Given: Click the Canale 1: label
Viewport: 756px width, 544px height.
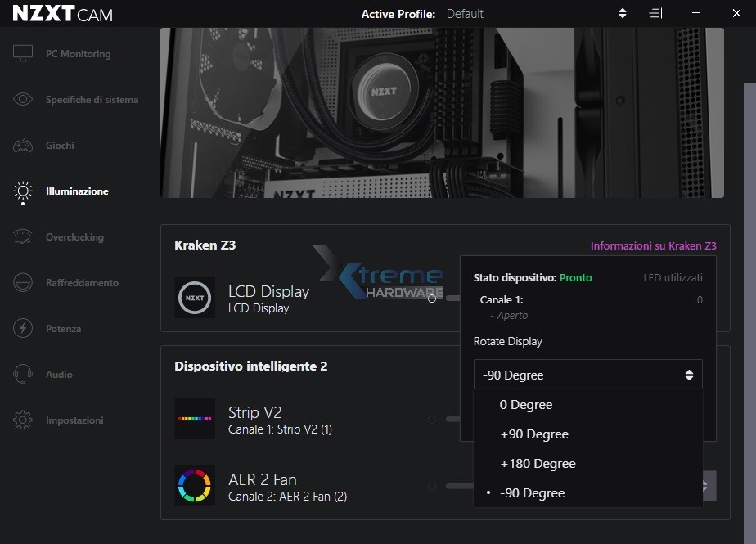Looking at the screenshot, I should coord(502,299).
